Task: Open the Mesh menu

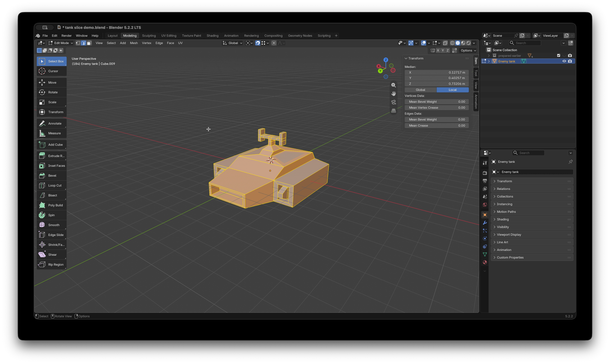Action: tap(134, 43)
